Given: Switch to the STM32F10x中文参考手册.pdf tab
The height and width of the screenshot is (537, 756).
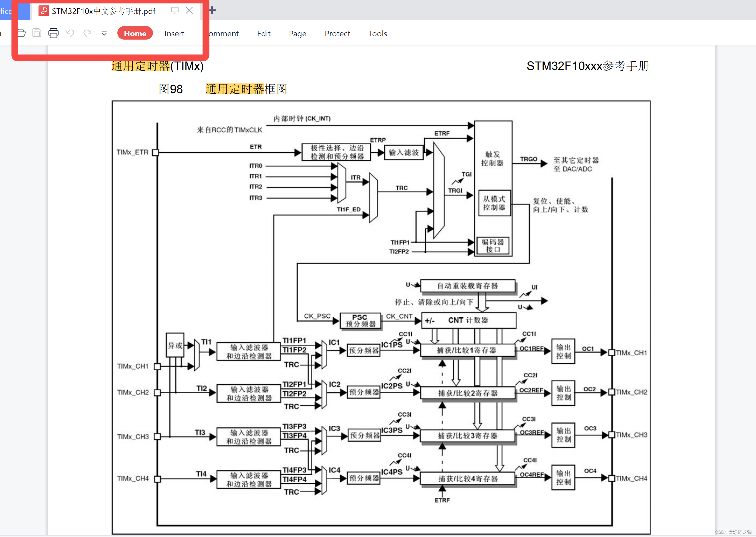Looking at the screenshot, I should pos(103,11).
